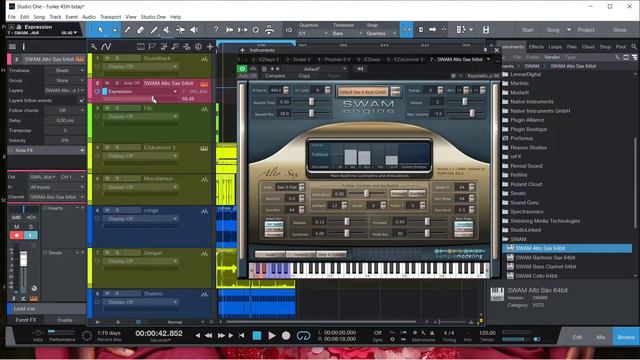Click the Compare button in plugin header
The width and height of the screenshot is (640, 360).
(x=275, y=76)
